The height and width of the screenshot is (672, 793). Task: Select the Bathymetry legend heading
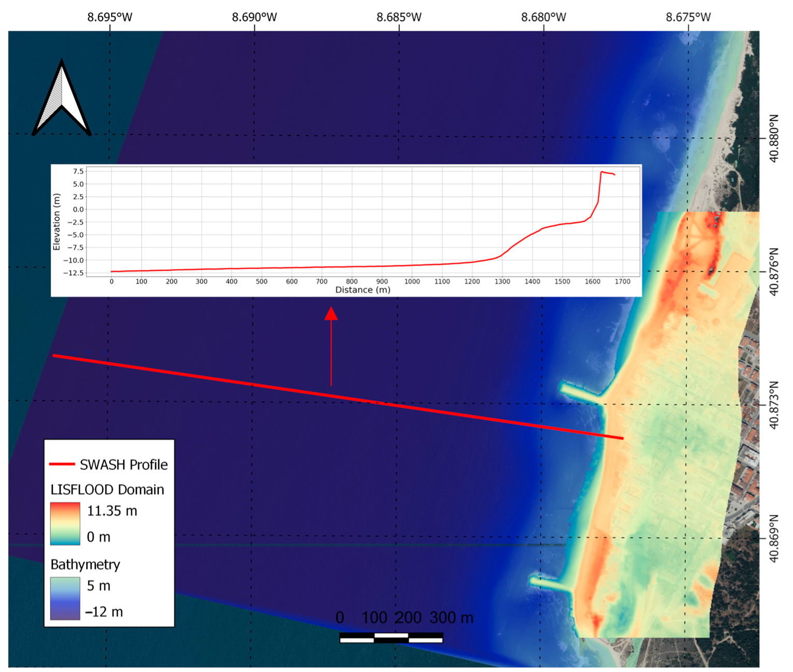coord(85,564)
